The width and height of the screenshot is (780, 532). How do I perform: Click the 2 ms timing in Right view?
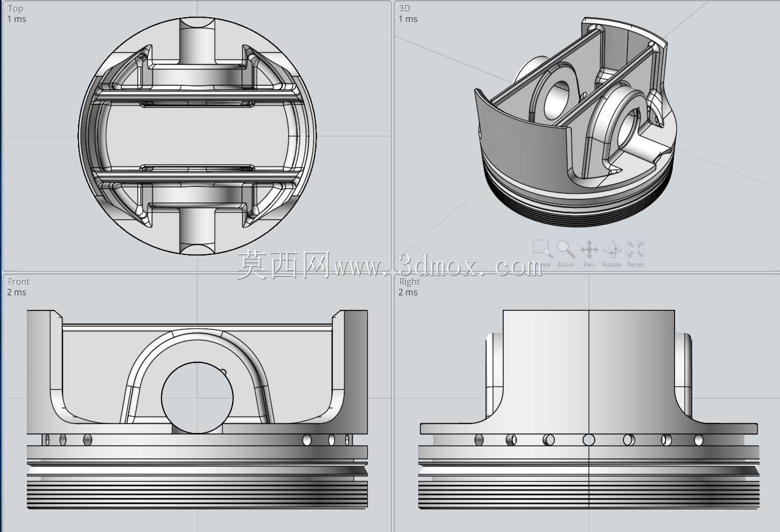coord(408,293)
